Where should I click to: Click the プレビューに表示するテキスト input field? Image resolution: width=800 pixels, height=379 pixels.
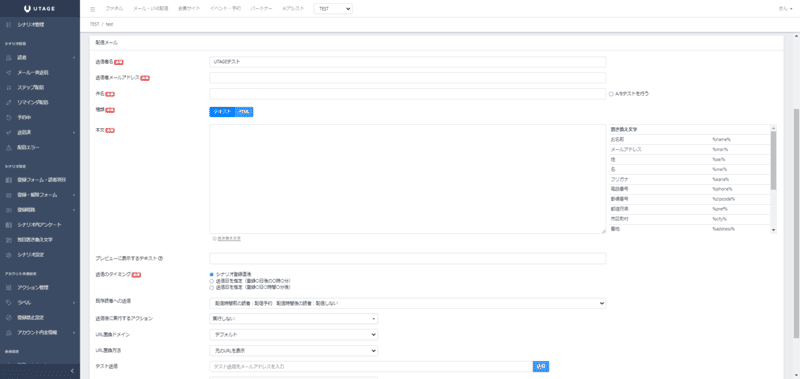(408, 259)
